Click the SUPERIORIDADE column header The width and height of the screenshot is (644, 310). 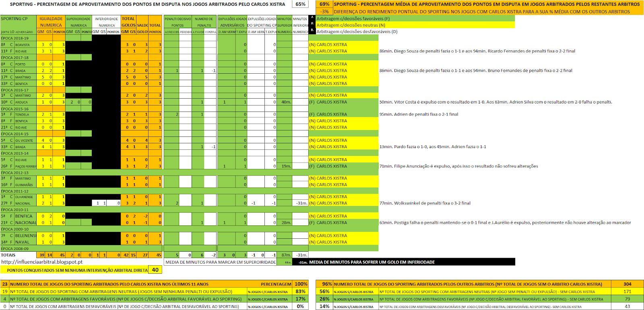pyautogui.click(x=78, y=19)
